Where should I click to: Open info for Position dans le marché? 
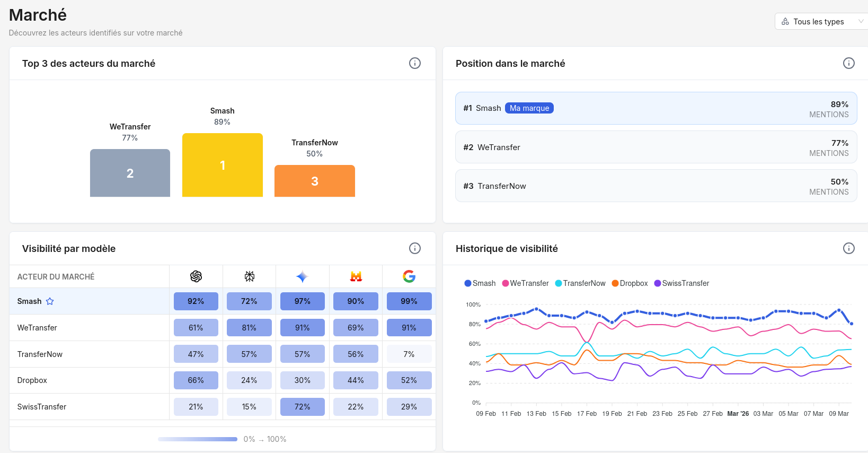(x=849, y=63)
